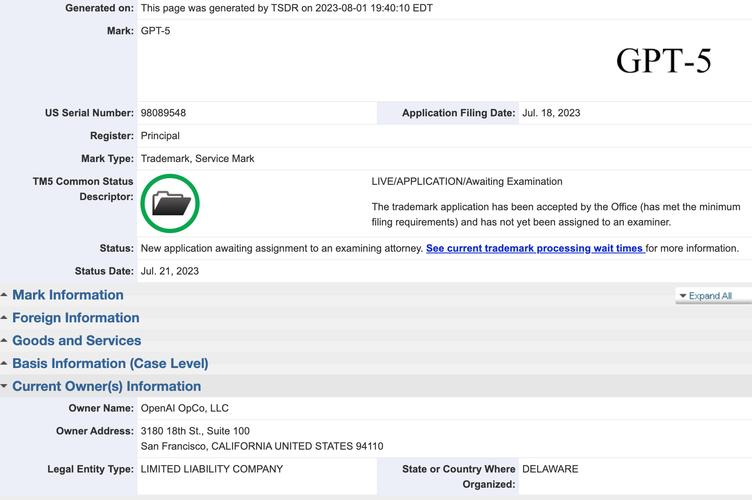Click the status date Jul. 21, 2023
Image resolution: width=752 pixels, height=500 pixels.
click(169, 271)
